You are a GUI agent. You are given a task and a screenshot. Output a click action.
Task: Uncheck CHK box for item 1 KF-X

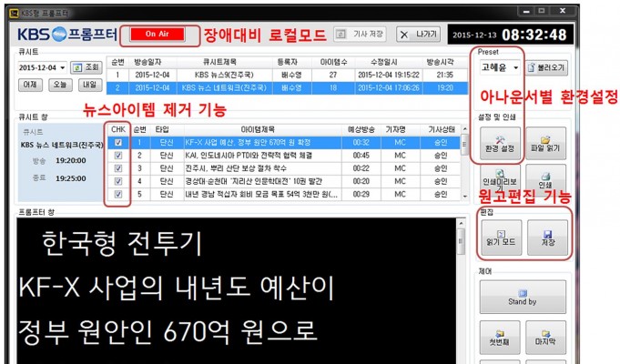118,143
